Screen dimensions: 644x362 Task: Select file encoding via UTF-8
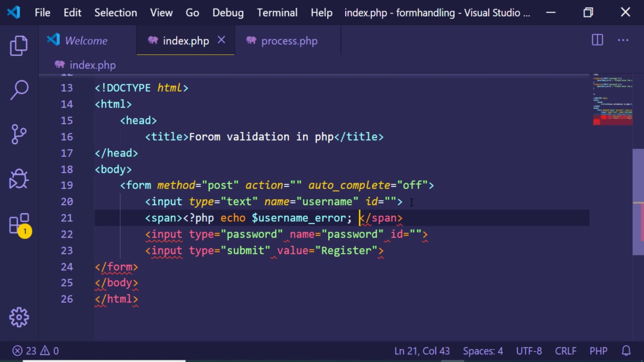tap(528, 351)
